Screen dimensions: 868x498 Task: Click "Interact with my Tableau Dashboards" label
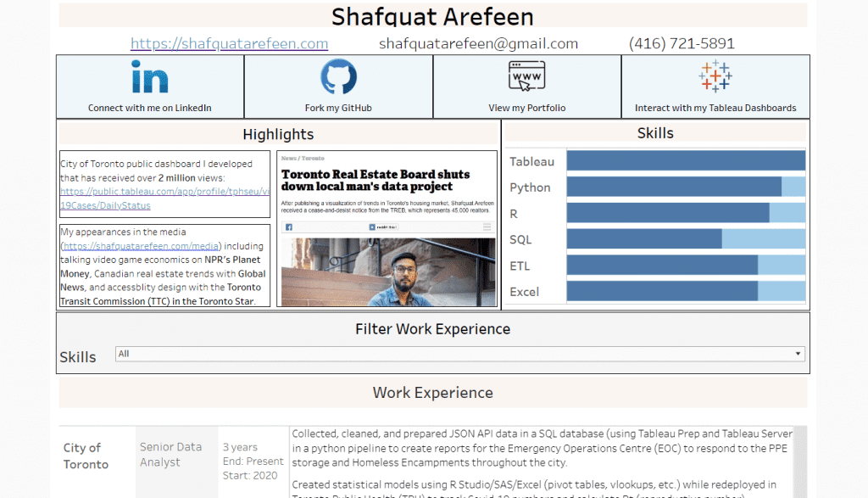click(715, 108)
